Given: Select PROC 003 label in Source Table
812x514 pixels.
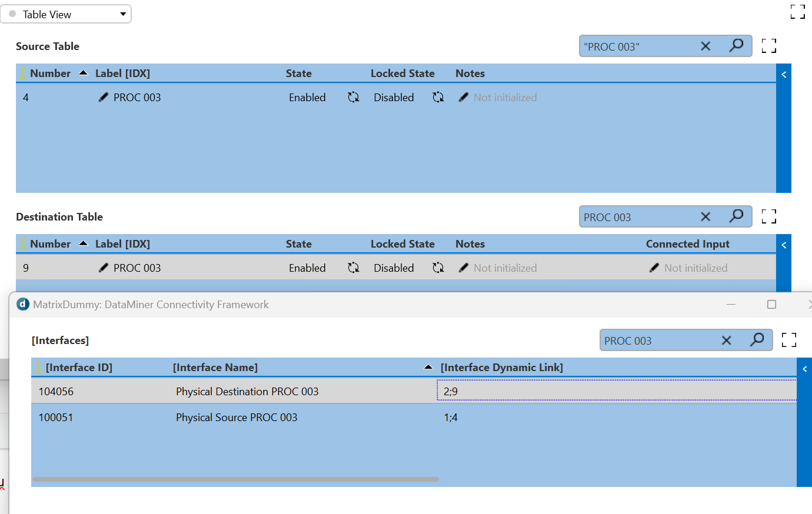Looking at the screenshot, I should (137, 98).
